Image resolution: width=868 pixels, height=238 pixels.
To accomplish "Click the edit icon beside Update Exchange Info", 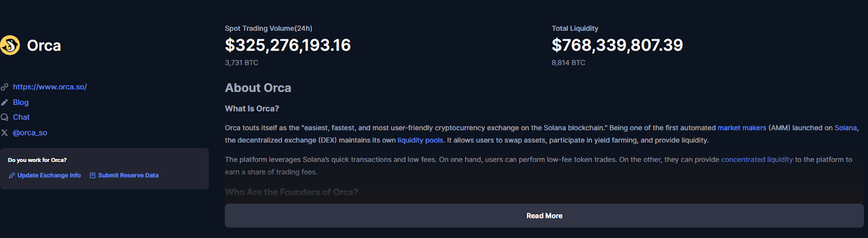I will coord(12,176).
